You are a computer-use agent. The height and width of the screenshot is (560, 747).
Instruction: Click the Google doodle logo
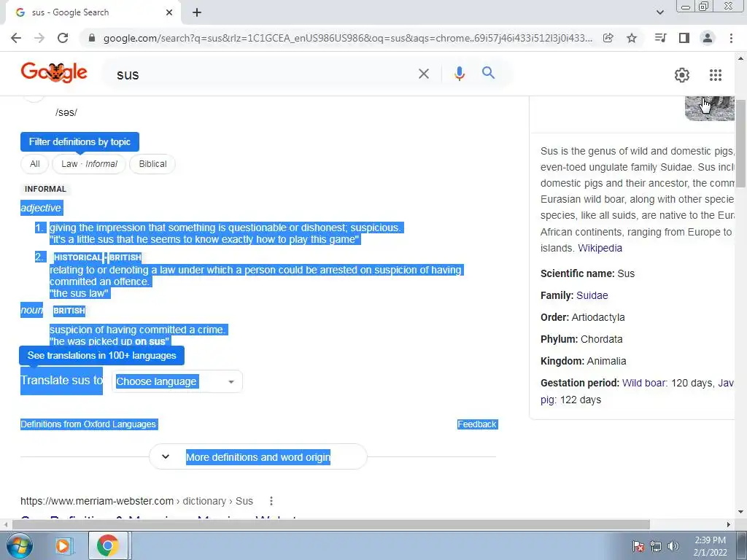[54, 73]
